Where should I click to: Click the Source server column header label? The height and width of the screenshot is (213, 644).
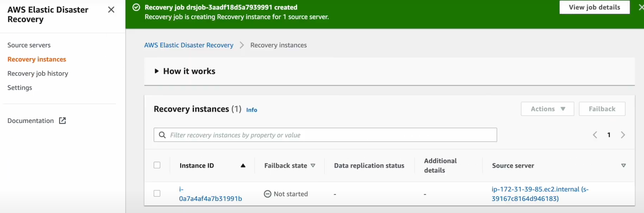tap(513, 166)
